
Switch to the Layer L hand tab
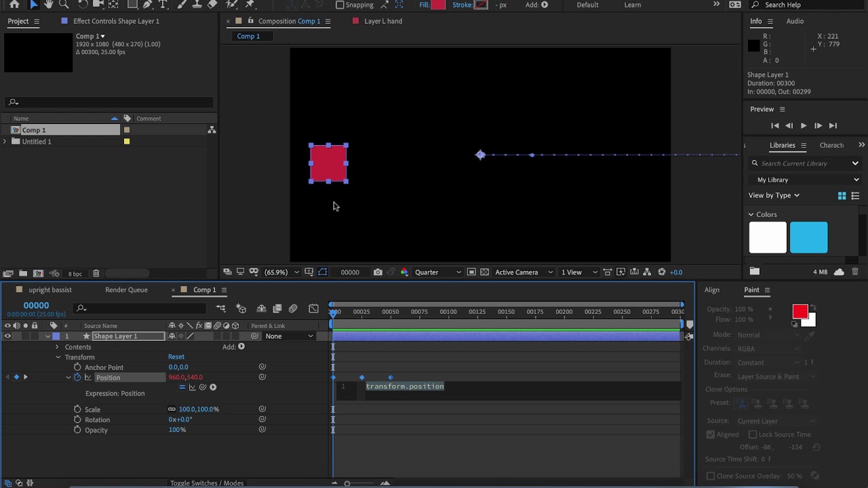pos(383,21)
